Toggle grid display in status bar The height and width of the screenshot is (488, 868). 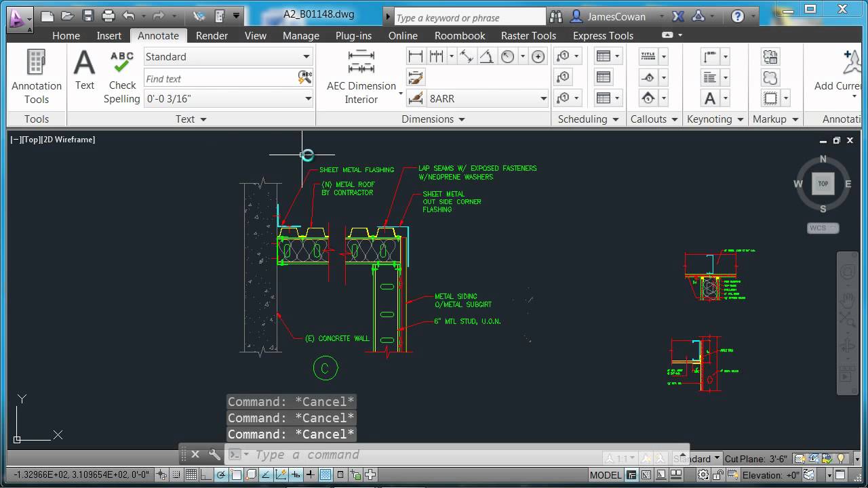click(192, 475)
